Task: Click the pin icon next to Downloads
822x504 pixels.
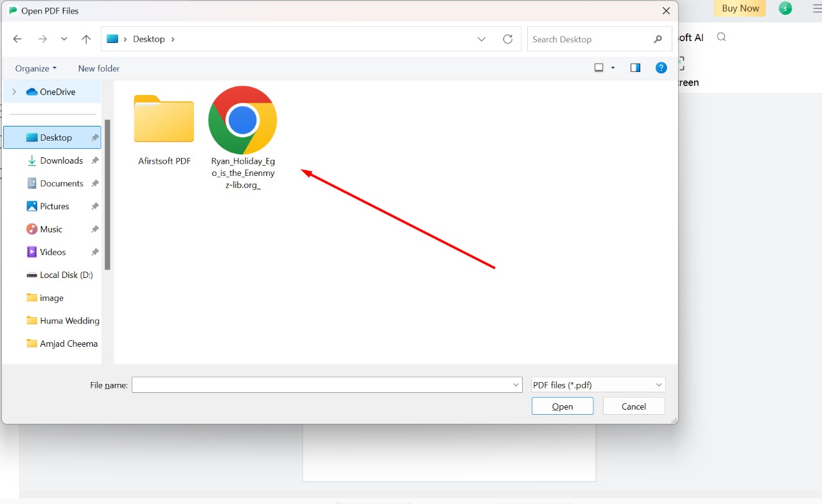Action: [95, 161]
